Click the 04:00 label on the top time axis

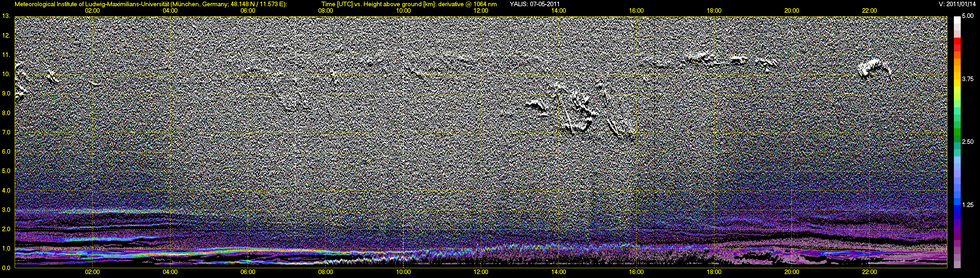170,11
